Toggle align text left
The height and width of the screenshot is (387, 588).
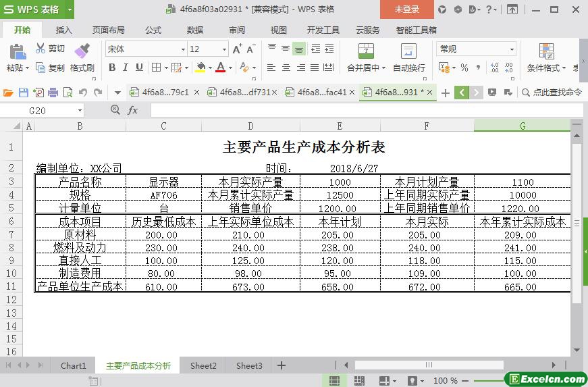271,68
